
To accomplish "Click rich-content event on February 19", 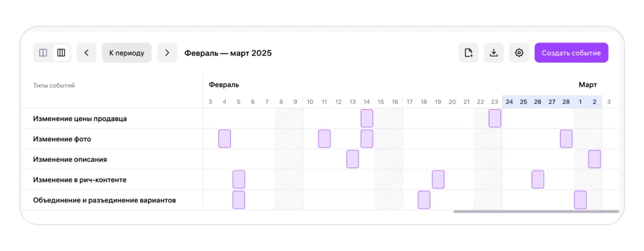I will pos(438,179).
